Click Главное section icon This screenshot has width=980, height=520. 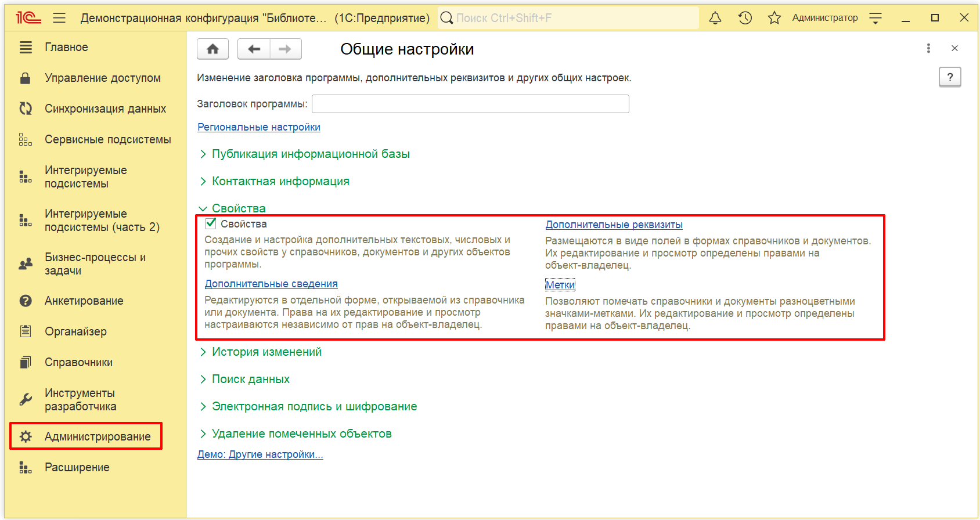pos(26,47)
